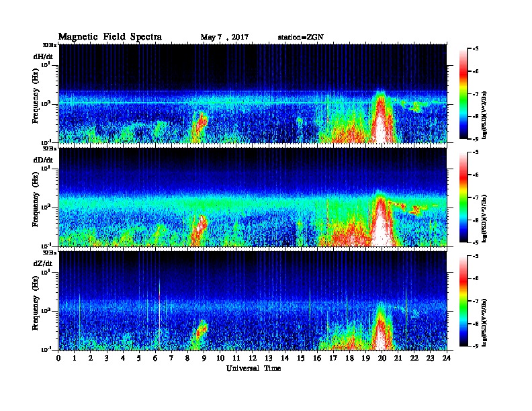Click the "-9" value on dH/dt color bar

pos(476,139)
